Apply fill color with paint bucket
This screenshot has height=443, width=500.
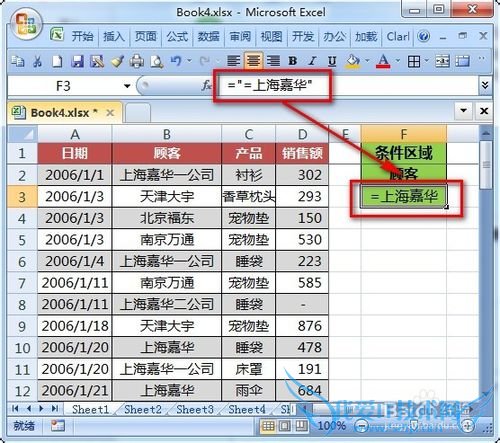point(353,61)
